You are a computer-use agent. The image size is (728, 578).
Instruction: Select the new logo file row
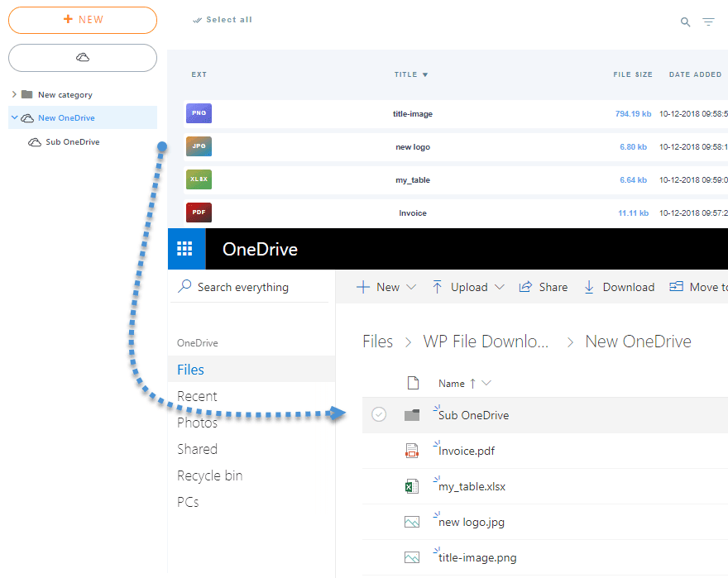point(456,146)
